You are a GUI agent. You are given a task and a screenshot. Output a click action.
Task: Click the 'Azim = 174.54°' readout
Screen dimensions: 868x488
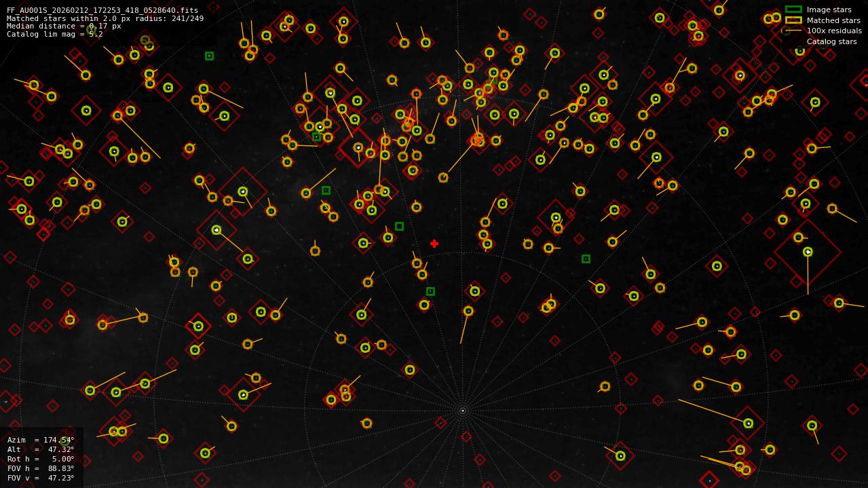[41, 440]
